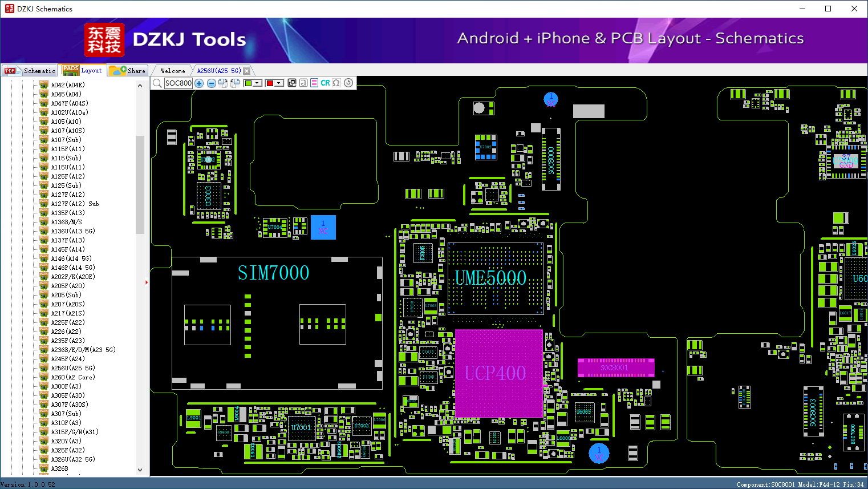
Task: Close the A256U(A25 5G) tab
Action: pos(246,71)
